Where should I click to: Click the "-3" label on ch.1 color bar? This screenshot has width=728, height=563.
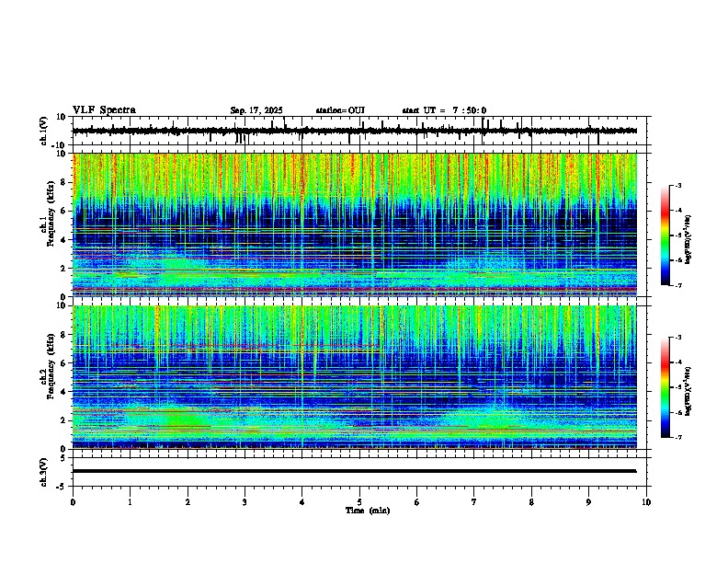coord(677,185)
